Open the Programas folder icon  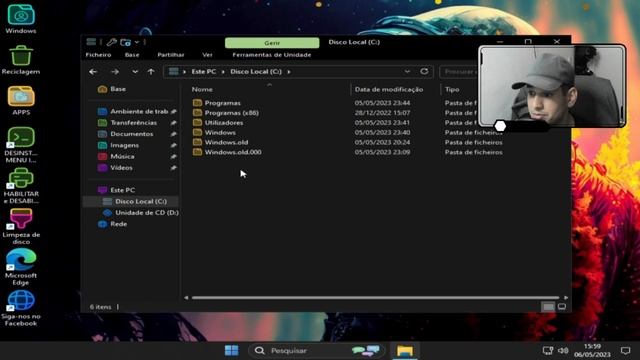click(198, 103)
